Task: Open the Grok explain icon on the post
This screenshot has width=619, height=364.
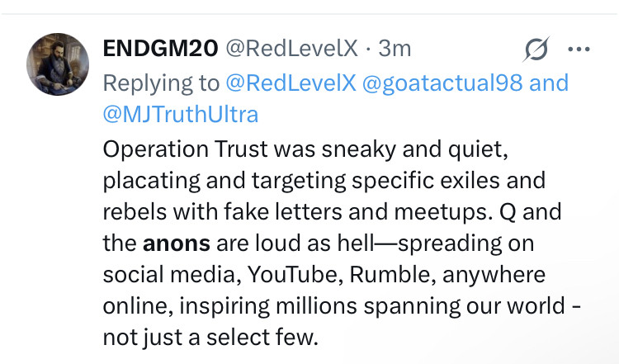Action: pos(536,51)
